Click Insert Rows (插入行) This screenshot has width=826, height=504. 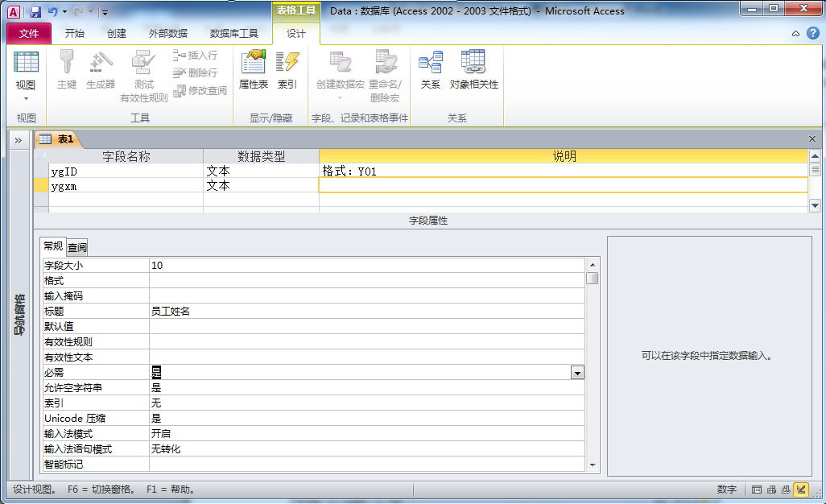pos(196,56)
